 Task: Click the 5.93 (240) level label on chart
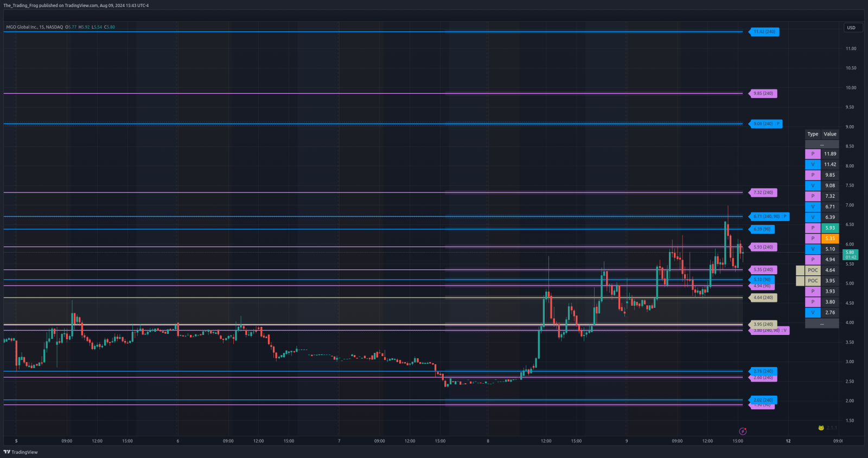763,247
